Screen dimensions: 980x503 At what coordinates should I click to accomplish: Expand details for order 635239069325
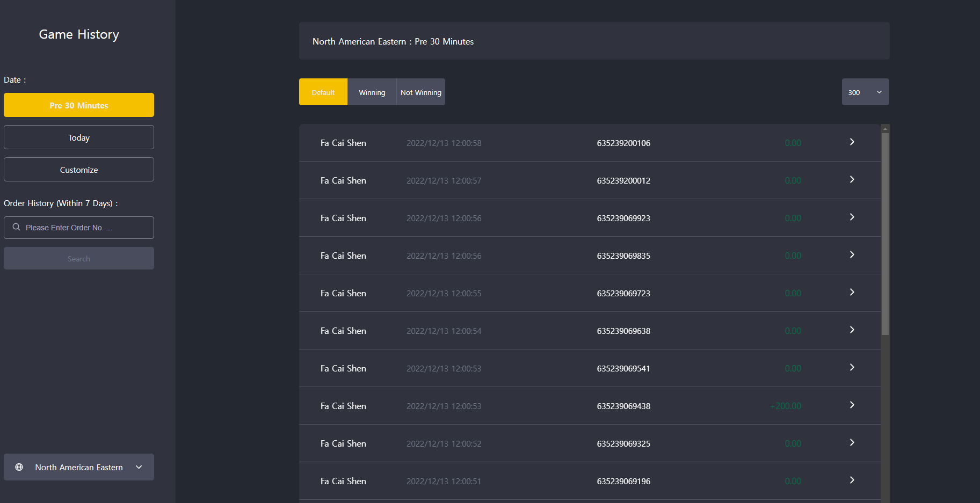852,442
